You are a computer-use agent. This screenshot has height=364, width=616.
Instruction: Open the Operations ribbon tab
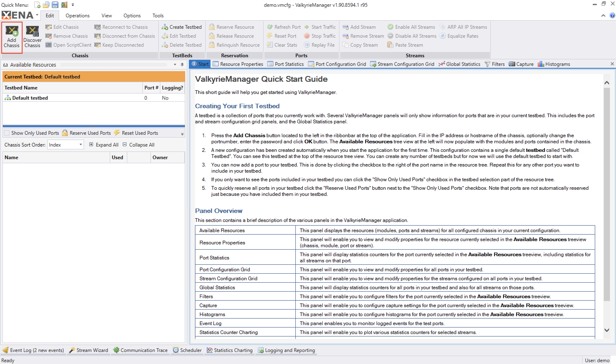pyautogui.click(x=78, y=15)
